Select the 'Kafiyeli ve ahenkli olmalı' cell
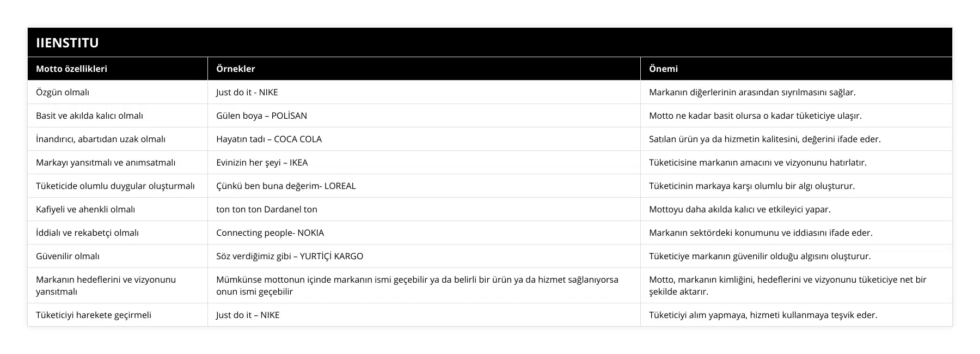The image size is (980, 354). tap(85, 209)
